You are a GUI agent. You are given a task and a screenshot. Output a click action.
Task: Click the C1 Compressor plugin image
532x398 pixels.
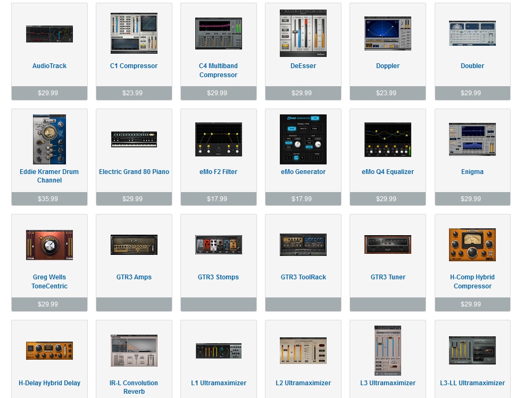coord(134,33)
